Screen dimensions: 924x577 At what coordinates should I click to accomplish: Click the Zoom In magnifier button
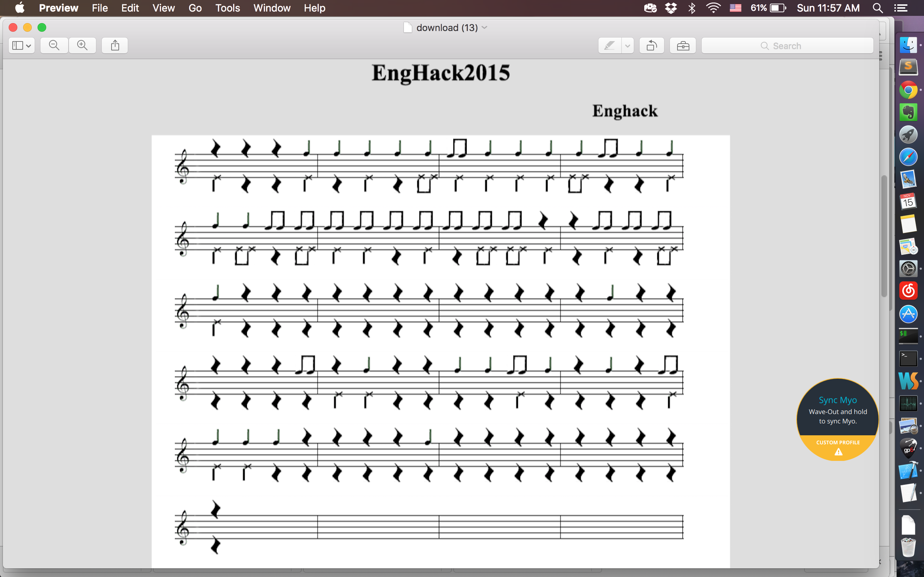[82, 45]
